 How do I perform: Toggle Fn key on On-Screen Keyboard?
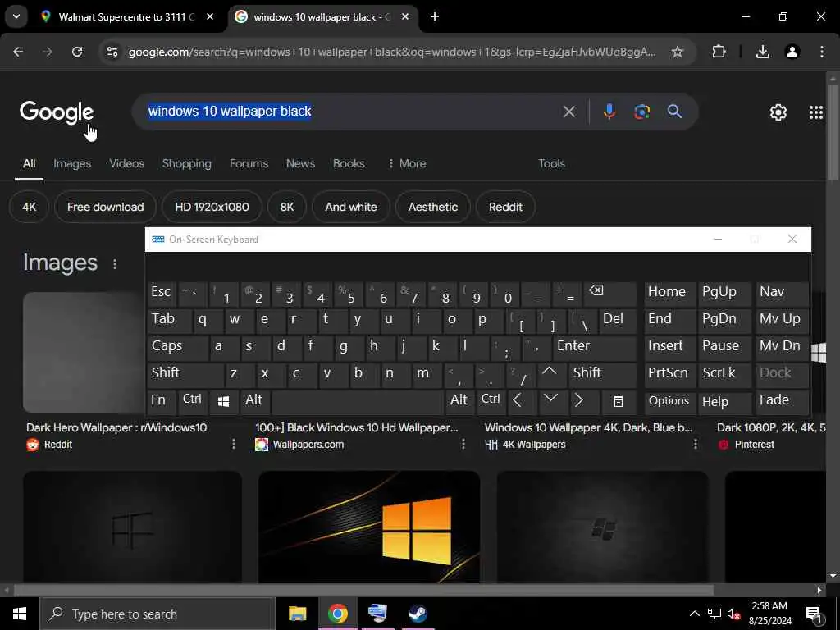click(x=162, y=400)
